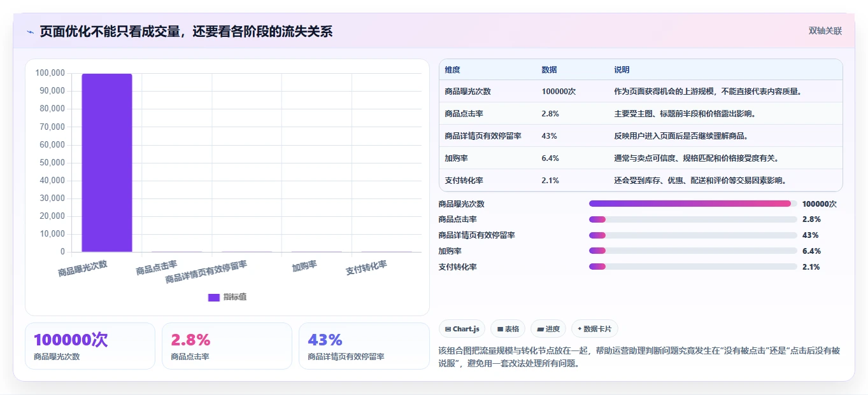Viewport: 868px width, 395px height.
Task: Click the 100000次 value in table
Action: (x=559, y=92)
